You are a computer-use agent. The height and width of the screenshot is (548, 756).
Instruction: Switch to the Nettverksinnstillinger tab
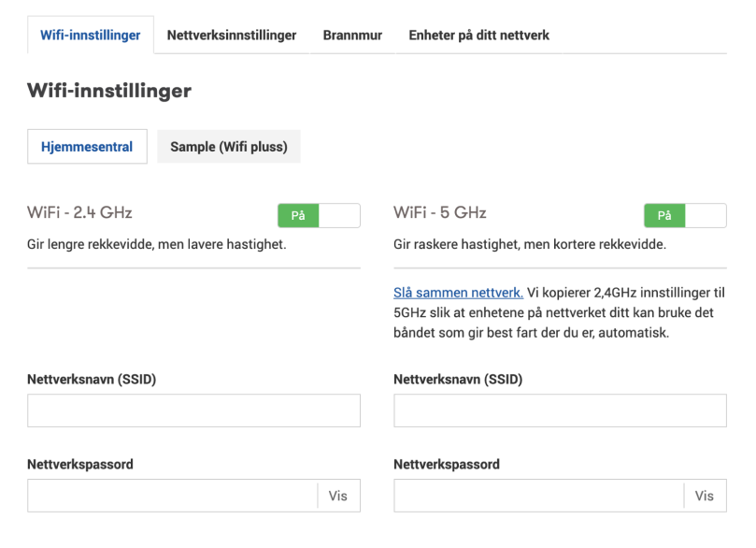(232, 36)
